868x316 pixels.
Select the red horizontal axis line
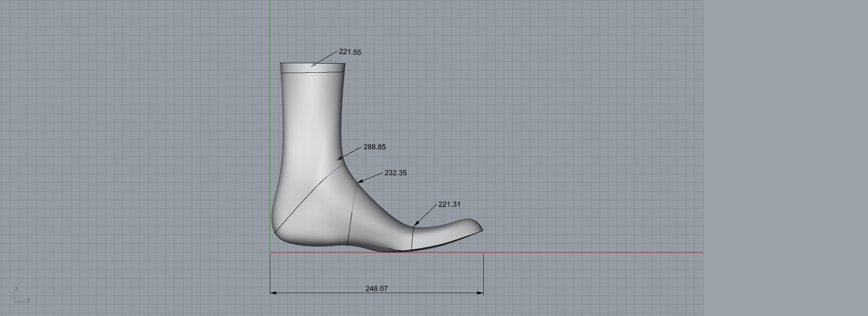coord(592,252)
